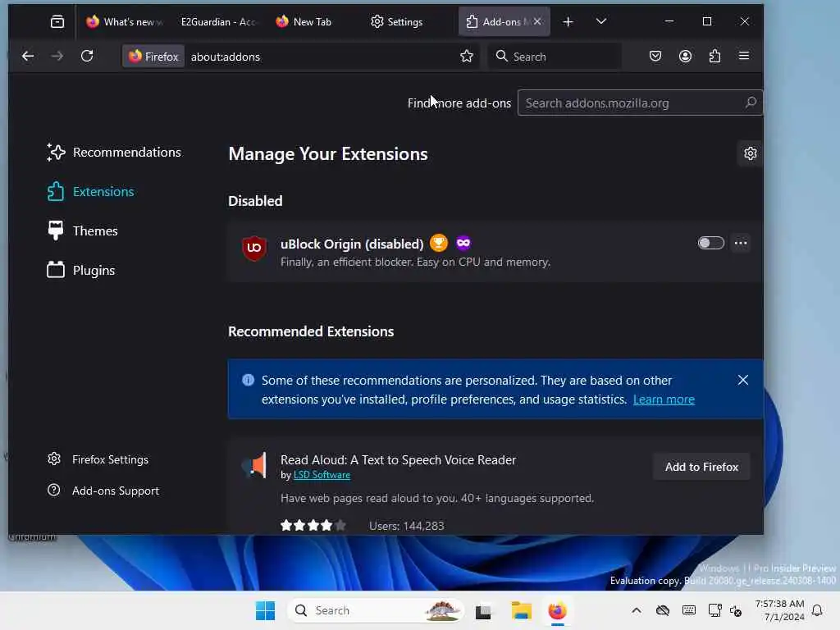Open the Firefox hamburger application menu
Screen dimensions: 840x630
coord(744,56)
